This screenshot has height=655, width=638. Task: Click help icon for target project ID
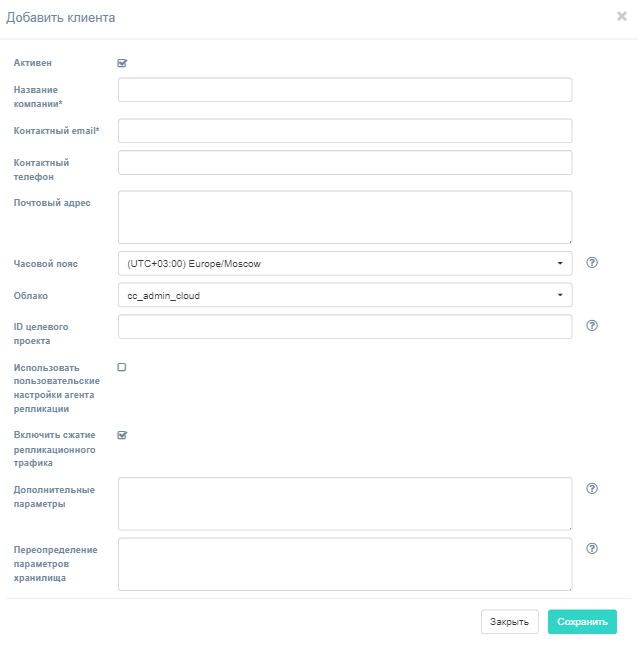(x=591, y=326)
